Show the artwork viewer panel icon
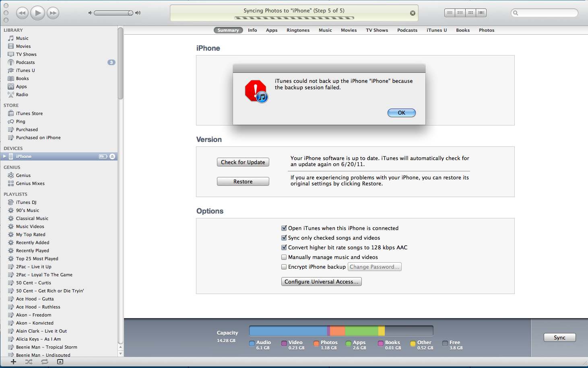This screenshot has height=368, width=588. point(60,362)
